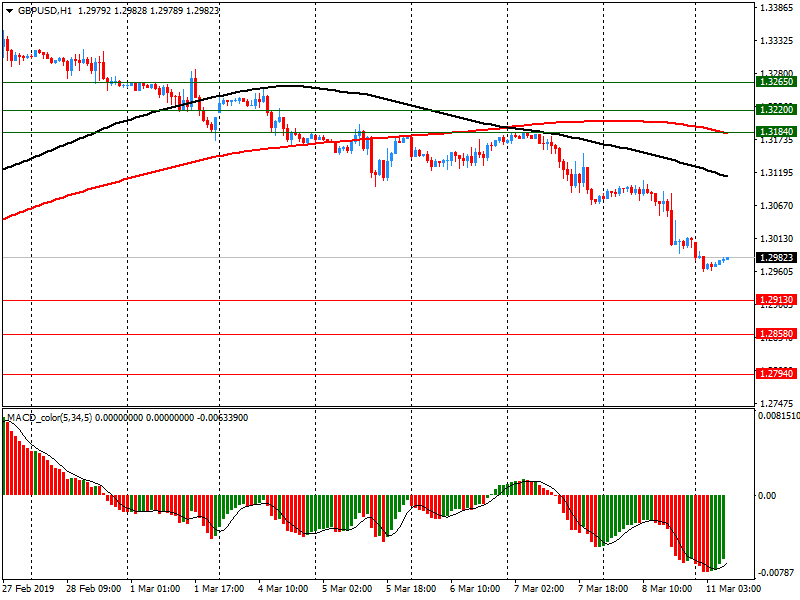Click the GBPUSD,H1 symbol title

tap(45, 11)
